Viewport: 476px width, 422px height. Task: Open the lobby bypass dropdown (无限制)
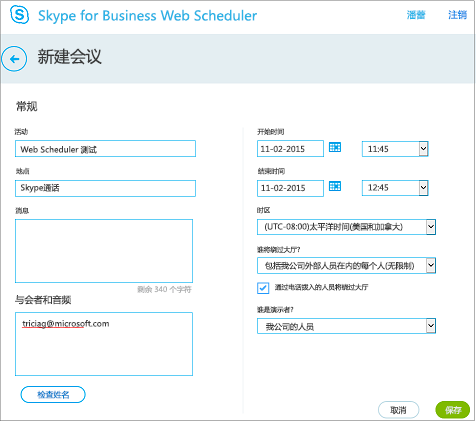(346, 266)
